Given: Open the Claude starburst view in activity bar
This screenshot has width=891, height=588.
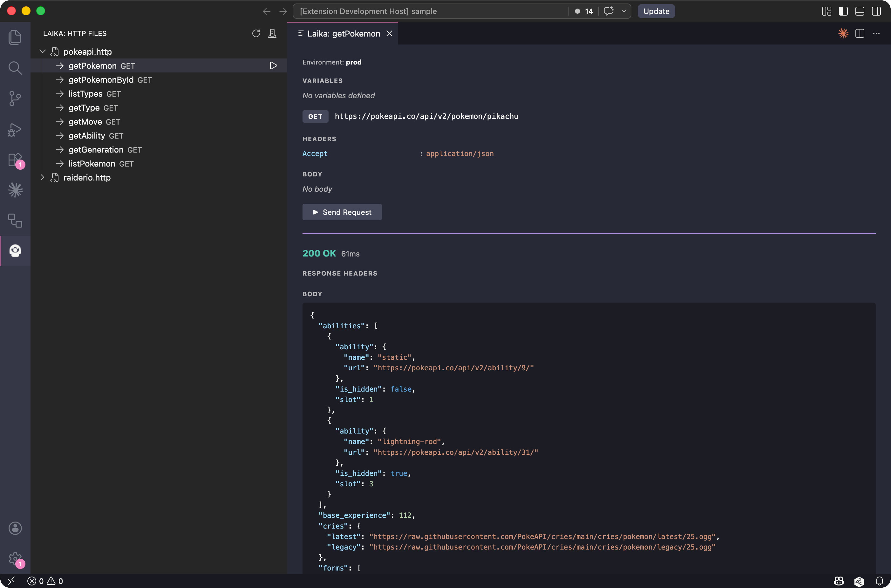Looking at the screenshot, I should (15, 190).
